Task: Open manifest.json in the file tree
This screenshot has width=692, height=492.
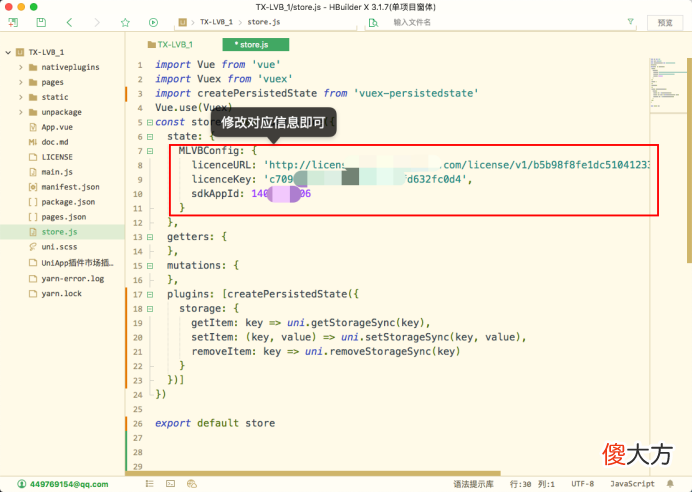Action: (x=70, y=187)
